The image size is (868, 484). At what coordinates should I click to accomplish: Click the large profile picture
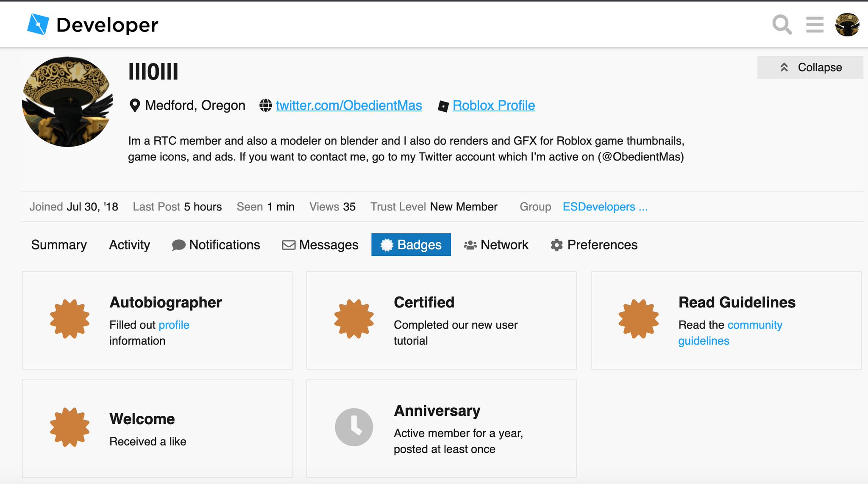[67, 102]
